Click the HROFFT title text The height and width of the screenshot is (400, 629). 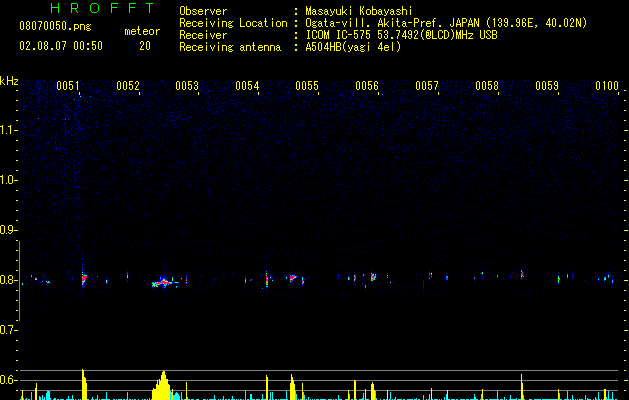point(102,8)
